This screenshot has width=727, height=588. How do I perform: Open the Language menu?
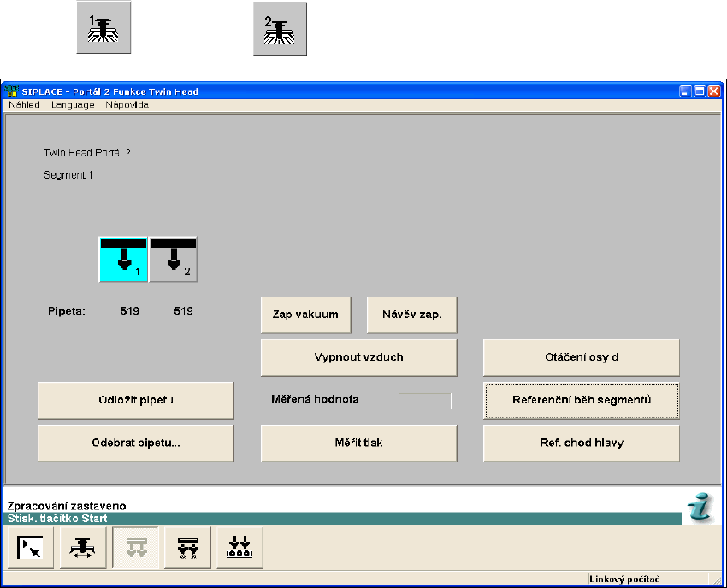coord(73,105)
